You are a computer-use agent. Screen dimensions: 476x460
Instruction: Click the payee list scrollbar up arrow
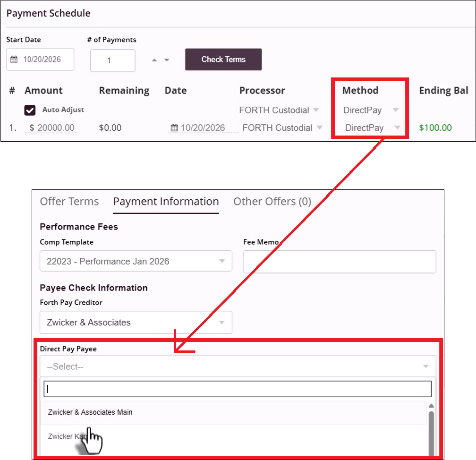pos(431,406)
